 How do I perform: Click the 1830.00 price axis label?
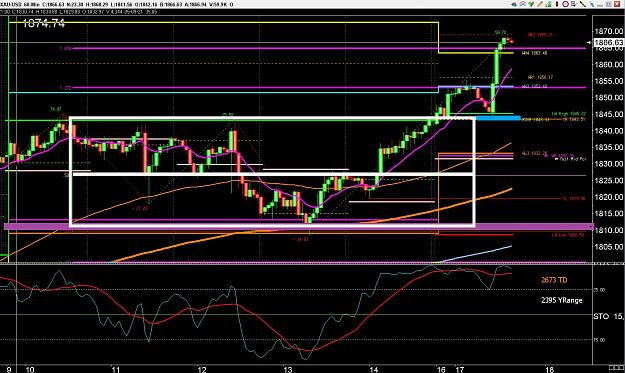(609, 164)
